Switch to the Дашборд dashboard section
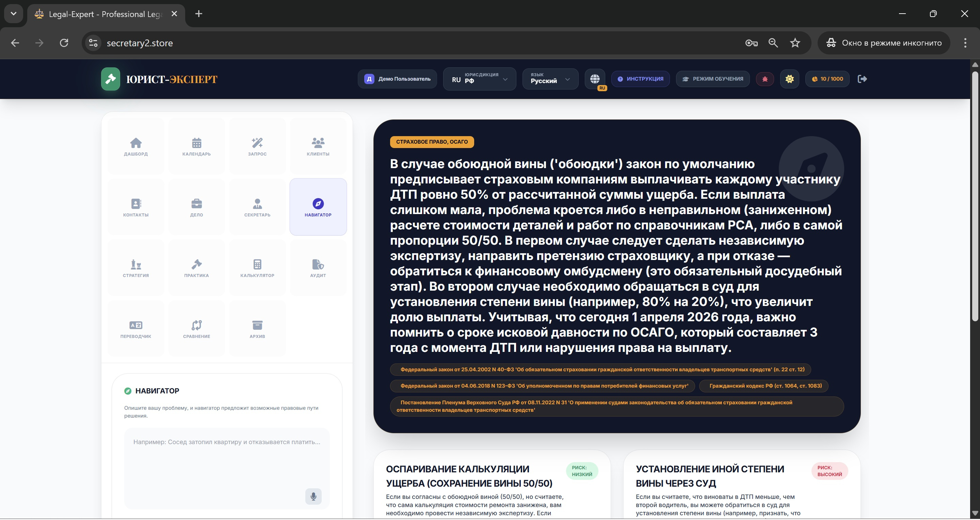The image size is (980, 520). click(136, 146)
